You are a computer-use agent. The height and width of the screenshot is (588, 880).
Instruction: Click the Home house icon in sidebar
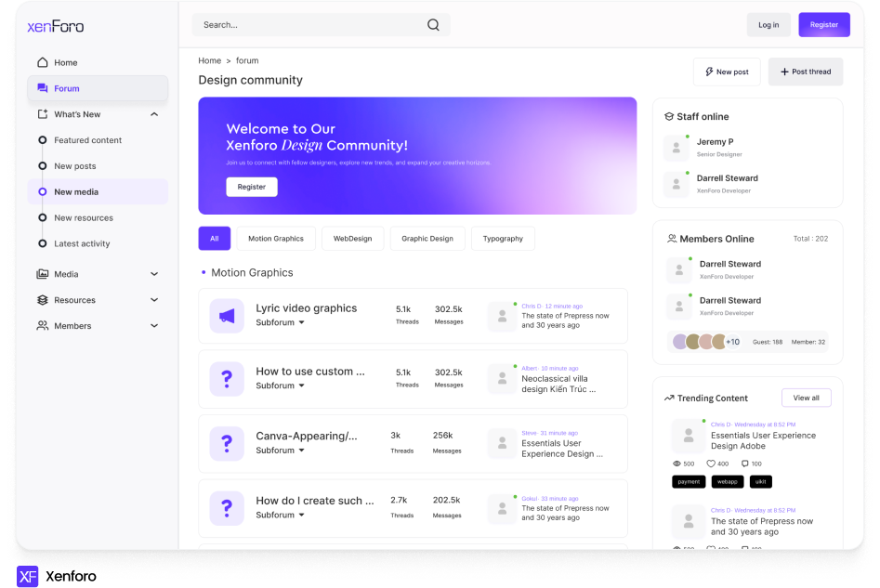point(42,62)
